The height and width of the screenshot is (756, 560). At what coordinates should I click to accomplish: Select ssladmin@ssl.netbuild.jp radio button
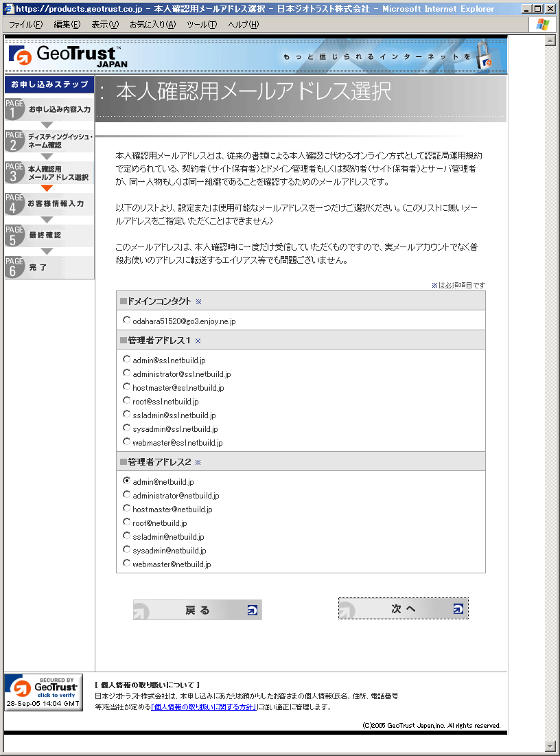click(126, 413)
